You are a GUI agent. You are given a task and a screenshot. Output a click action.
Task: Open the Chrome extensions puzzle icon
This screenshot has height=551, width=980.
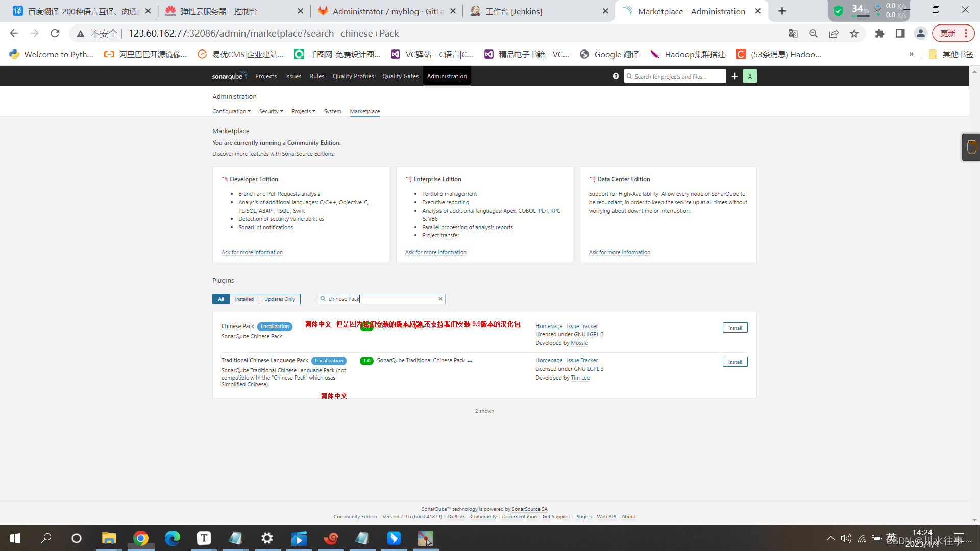pos(879,34)
